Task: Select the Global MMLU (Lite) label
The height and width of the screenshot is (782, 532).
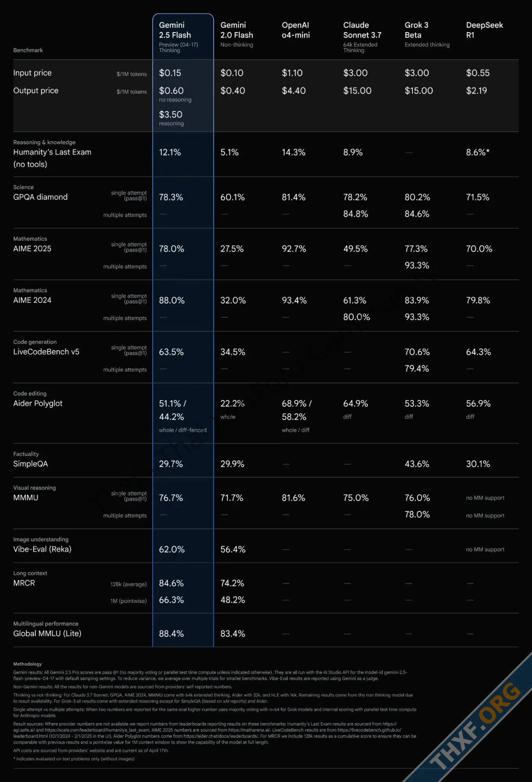Action: (47, 634)
